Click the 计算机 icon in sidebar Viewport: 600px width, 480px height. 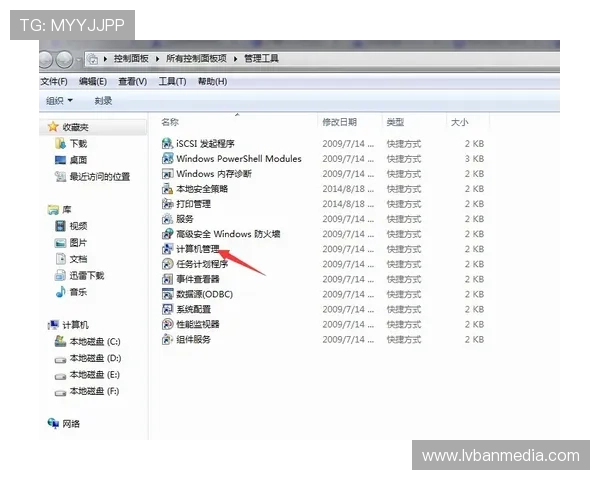pyautogui.click(x=53, y=325)
